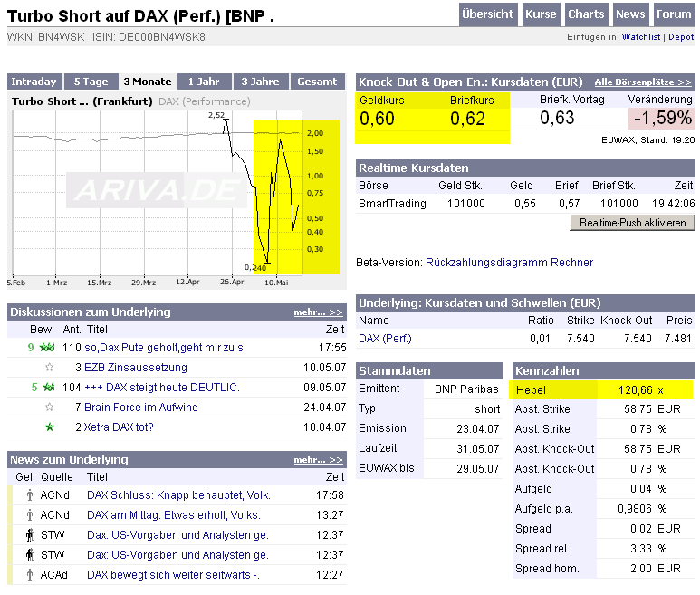Click green star icon of Xetra DAX tot
Image resolution: width=700 pixels, height=595 pixels.
click(x=50, y=427)
